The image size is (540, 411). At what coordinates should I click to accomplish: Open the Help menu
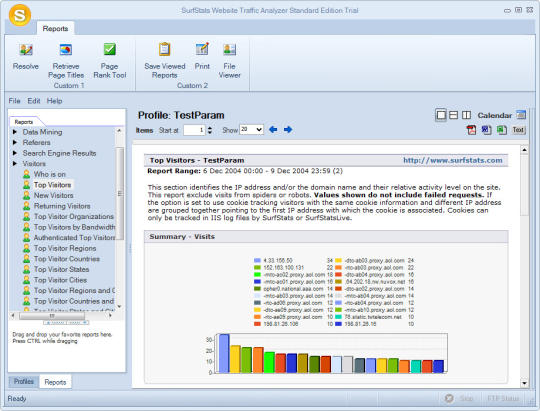click(x=54, y=101)
